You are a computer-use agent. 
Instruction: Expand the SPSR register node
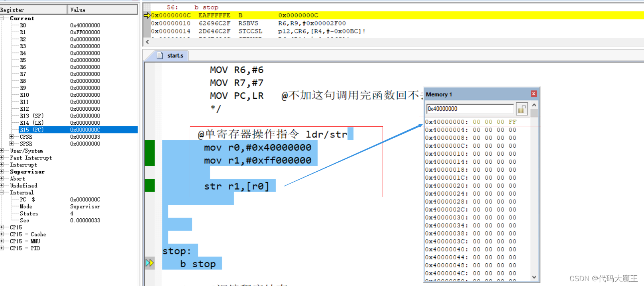(12, 143)
